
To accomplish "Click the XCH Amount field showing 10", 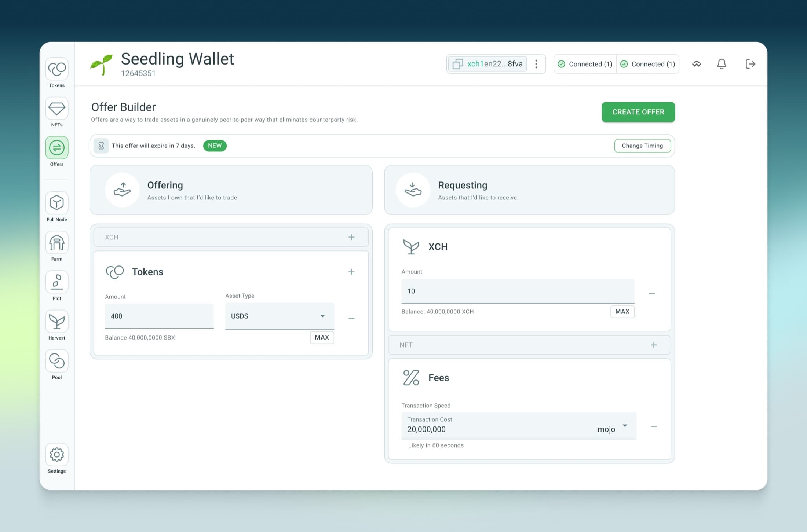I will click(x=518, y=291).
